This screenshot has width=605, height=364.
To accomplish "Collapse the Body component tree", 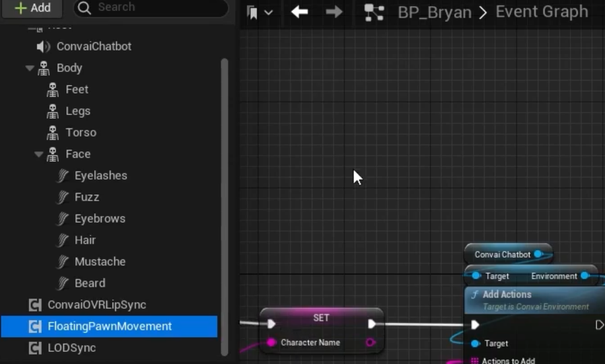I will pos(30,68).
